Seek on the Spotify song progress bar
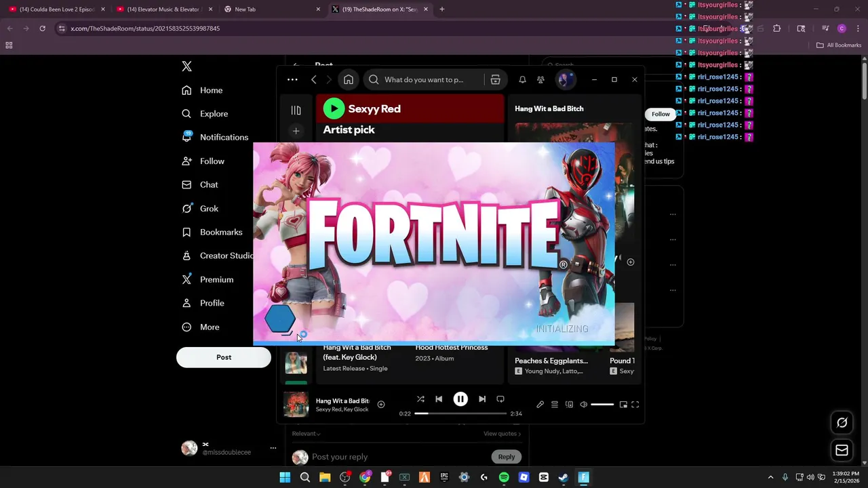868x488 pixels. click(460, 413)
